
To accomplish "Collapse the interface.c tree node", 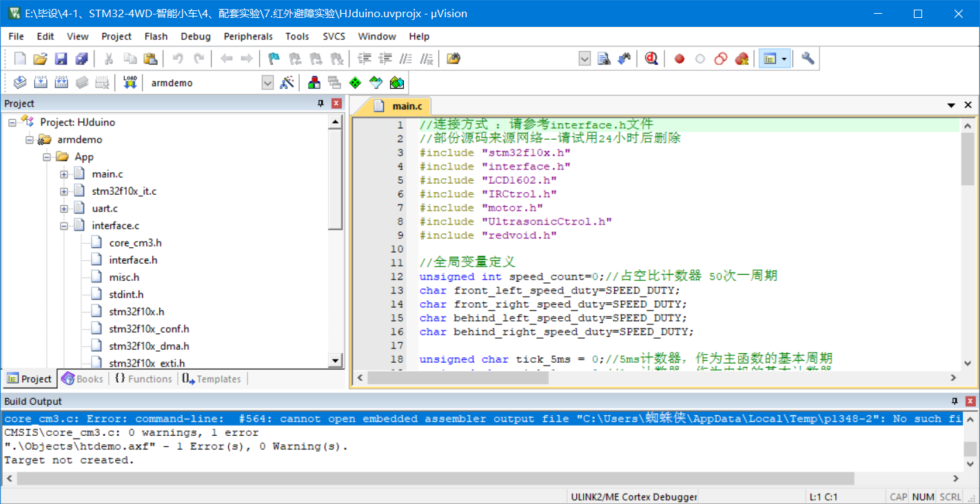I will coord(63,225).
